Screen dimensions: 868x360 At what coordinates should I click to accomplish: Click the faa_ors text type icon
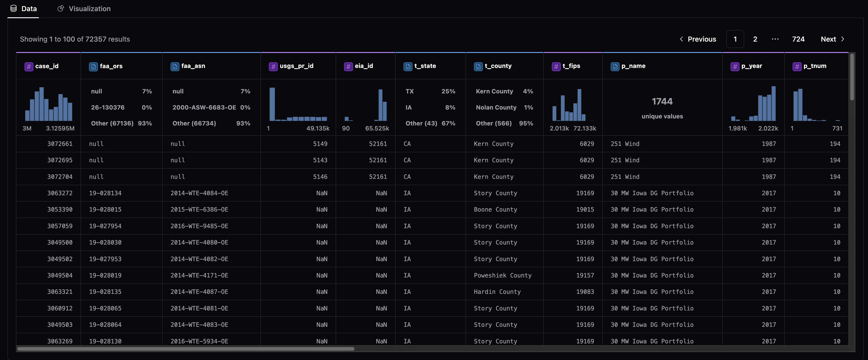tap(93, 66)
